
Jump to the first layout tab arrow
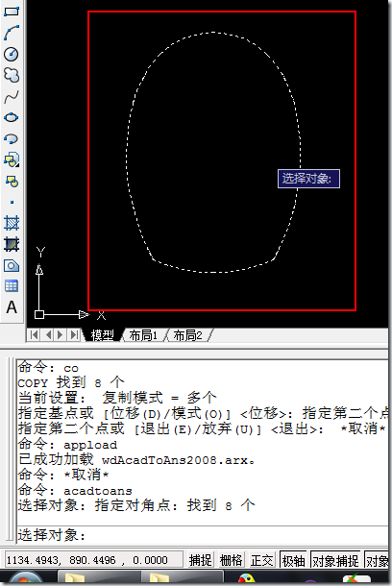coord(34,334)
